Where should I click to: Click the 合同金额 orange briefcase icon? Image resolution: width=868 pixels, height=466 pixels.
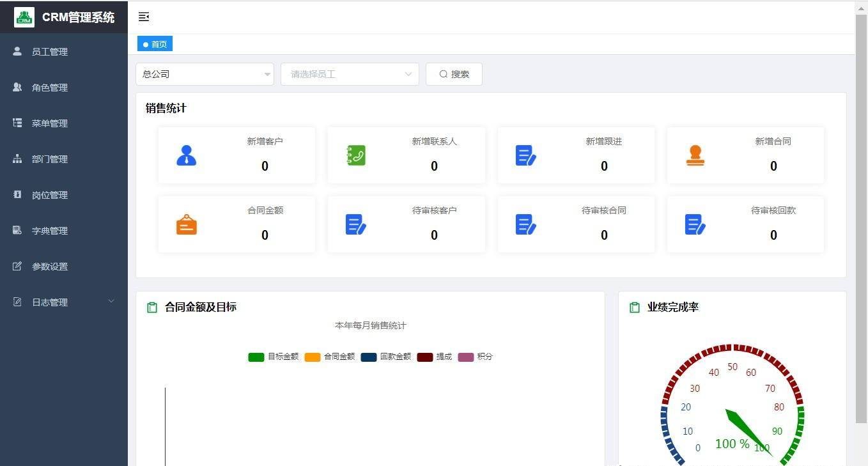(186, 224)
